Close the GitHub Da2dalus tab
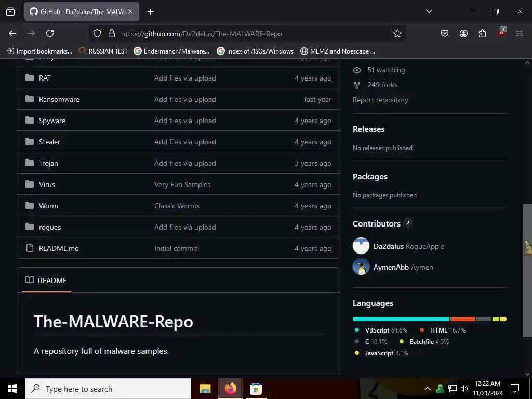The image size is (532, 399). tap(130, 11)
